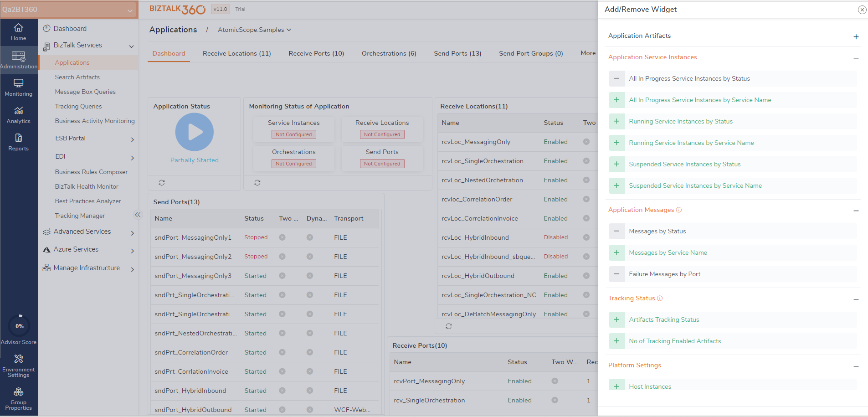Open the Analytics sidebar section
The width and height of the screenshot is (868, 417).
(x=19, y=115)
